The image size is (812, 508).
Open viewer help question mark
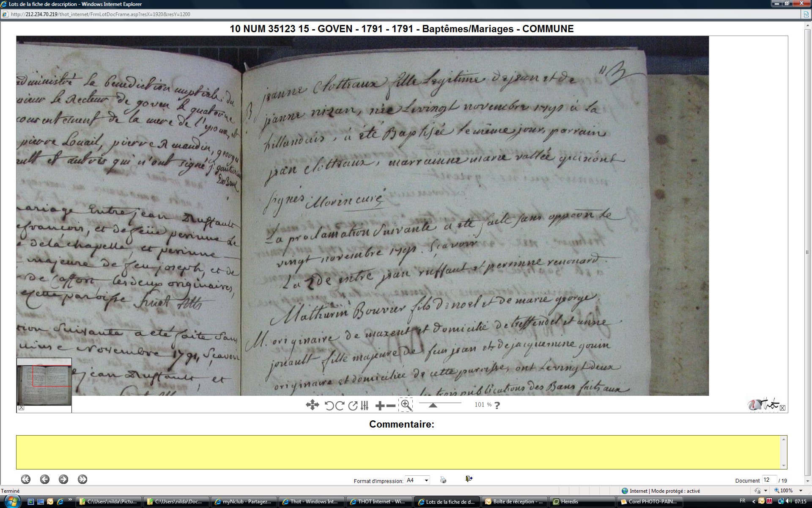(497, 405)
